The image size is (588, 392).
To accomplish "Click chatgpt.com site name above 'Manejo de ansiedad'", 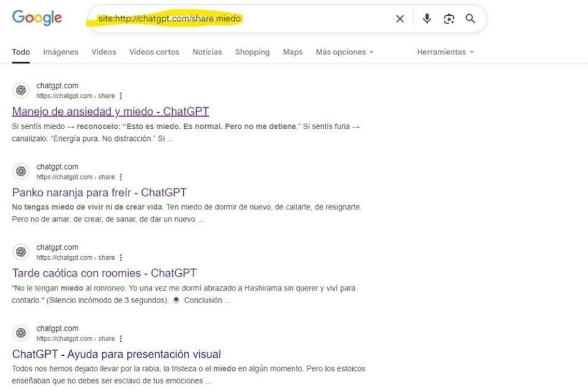I will tap(58, 86).
